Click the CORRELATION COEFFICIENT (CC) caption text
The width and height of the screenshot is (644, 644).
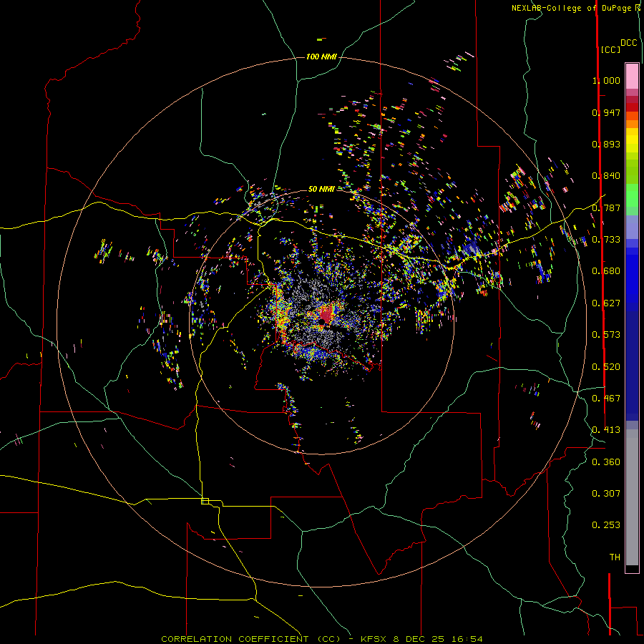pyautogui.click(x=251, y=639)
